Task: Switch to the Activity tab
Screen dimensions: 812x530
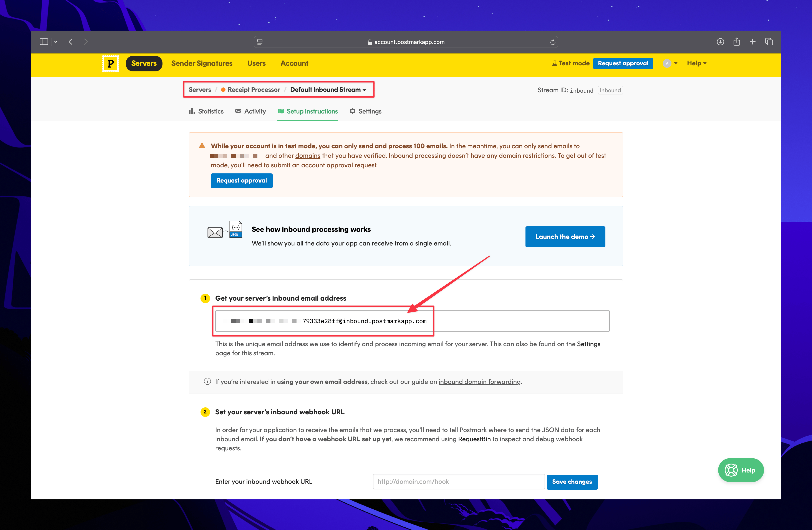Action: pyautogui.click(x=250, y=112)
